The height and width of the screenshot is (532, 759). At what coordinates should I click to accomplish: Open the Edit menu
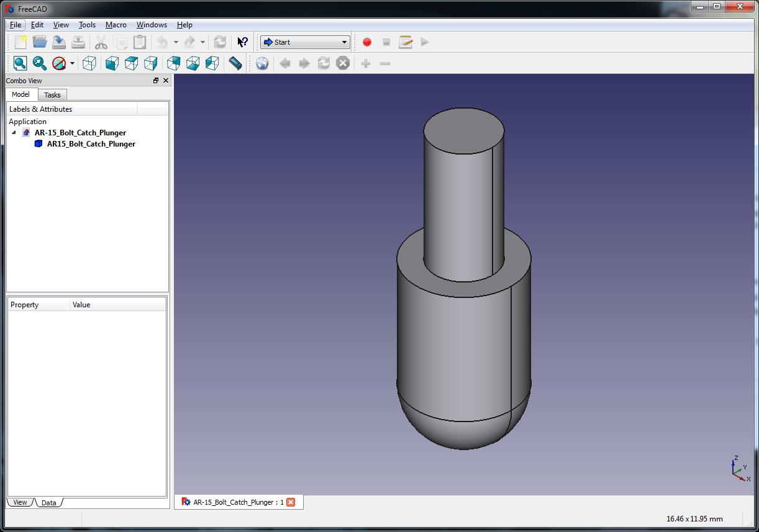37,25
